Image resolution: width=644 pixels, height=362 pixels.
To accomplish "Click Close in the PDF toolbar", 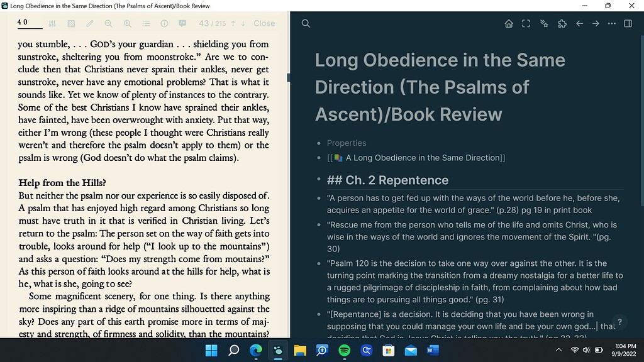I will click(264, 23).
